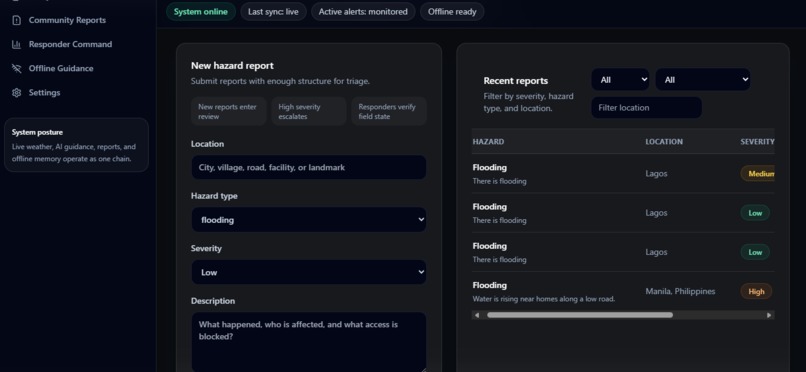Click the Offline Guidance wifi-off icon
Viewport: 806px width, 372px height.
[x=16, y=68]
